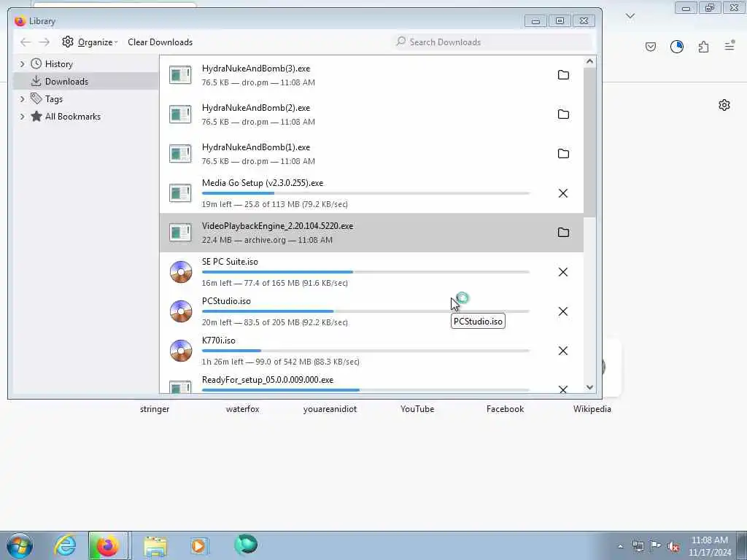Viewport: 747px width, 560px height.
Task: Open Firefox extensions puzzle icon
Action: click(x=703, y=47)
